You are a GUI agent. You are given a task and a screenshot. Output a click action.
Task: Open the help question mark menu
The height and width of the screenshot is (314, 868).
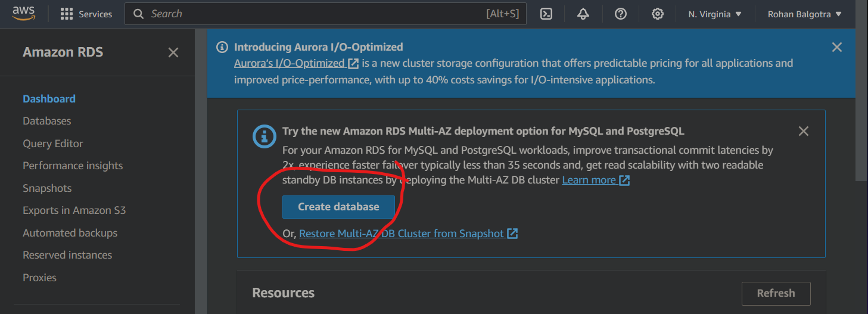pos(621,14)
